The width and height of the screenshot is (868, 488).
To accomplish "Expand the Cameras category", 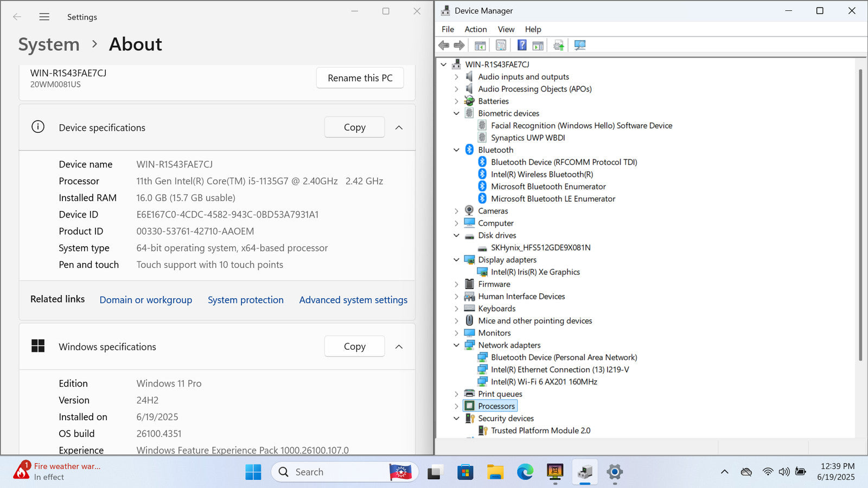I will 456,211.
